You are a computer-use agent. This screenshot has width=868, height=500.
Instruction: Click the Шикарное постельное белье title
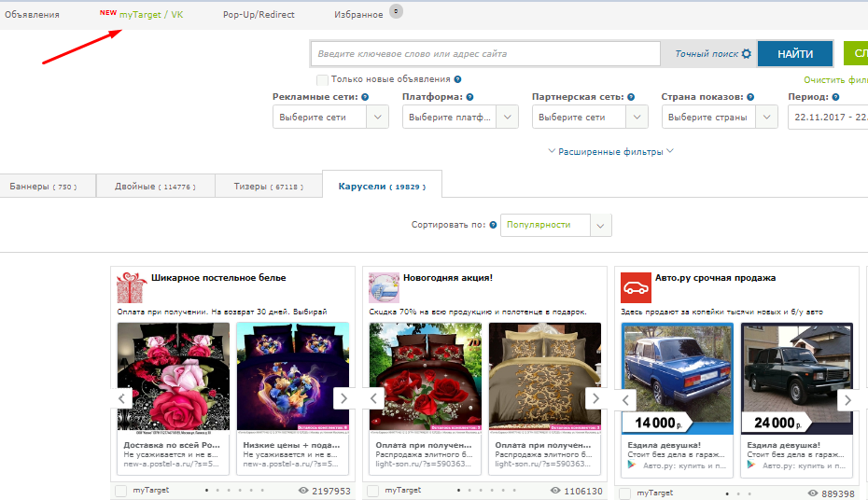(x=218, y=278)
